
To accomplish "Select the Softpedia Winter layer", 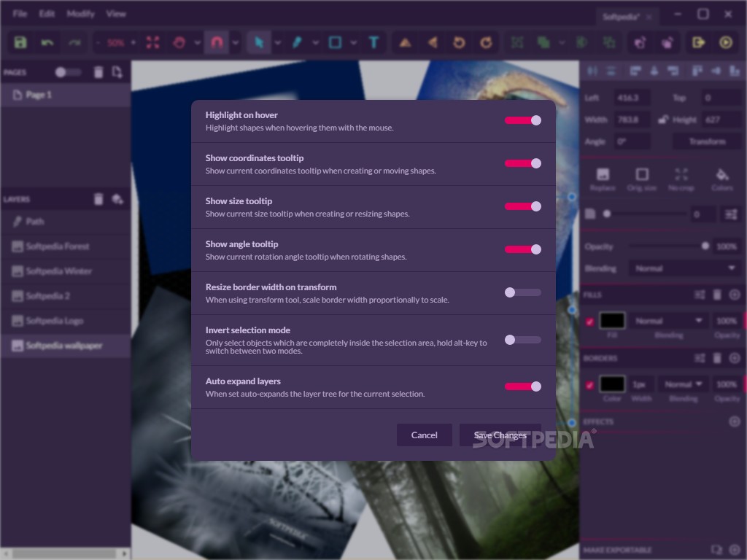I will tap(66, 271).
